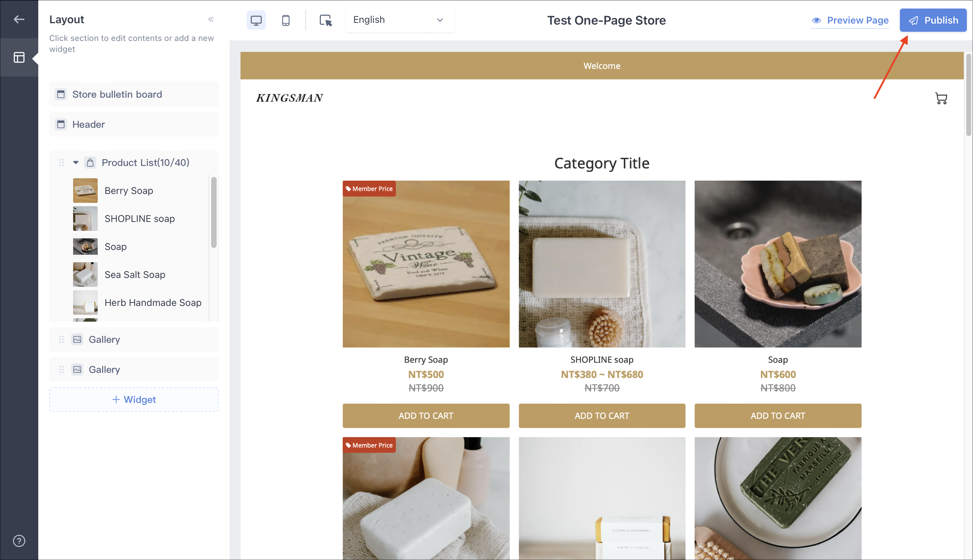This screenshot has width=973, height=560.
Task: Add SHOPLINE soap to cart
Action: [x=601, y=415]
